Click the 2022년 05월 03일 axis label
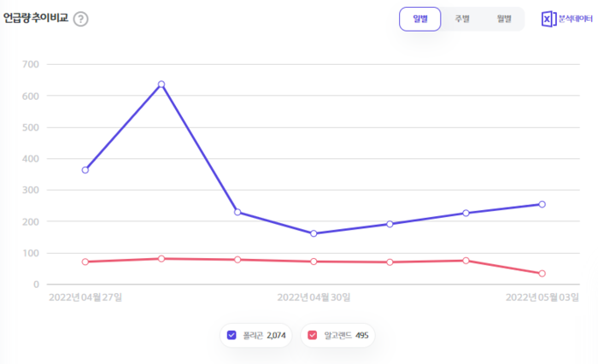This screenshot has width=598, height=364. [x=542, y=297]
